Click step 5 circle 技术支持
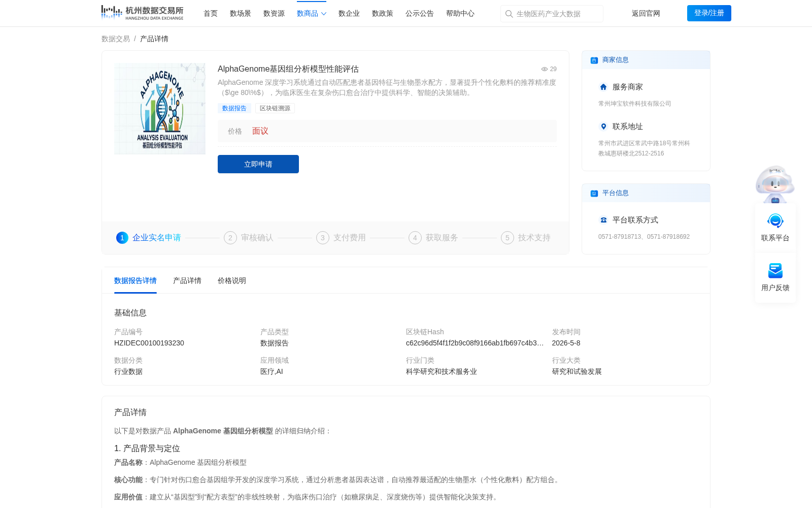Screen dimensions: 812x508 [507, 238]
